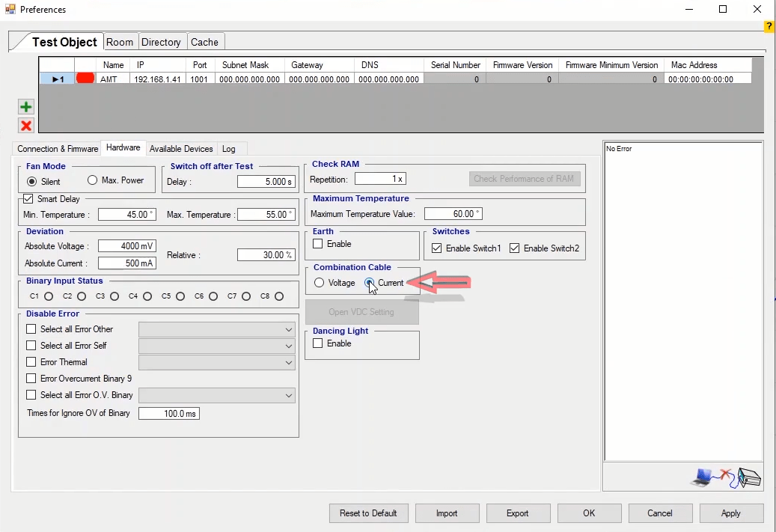Click the red X delete device icon

point(26,126)
